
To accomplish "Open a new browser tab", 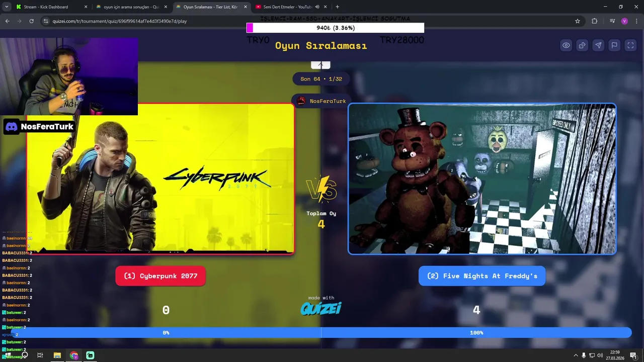I will pos(337,7).
